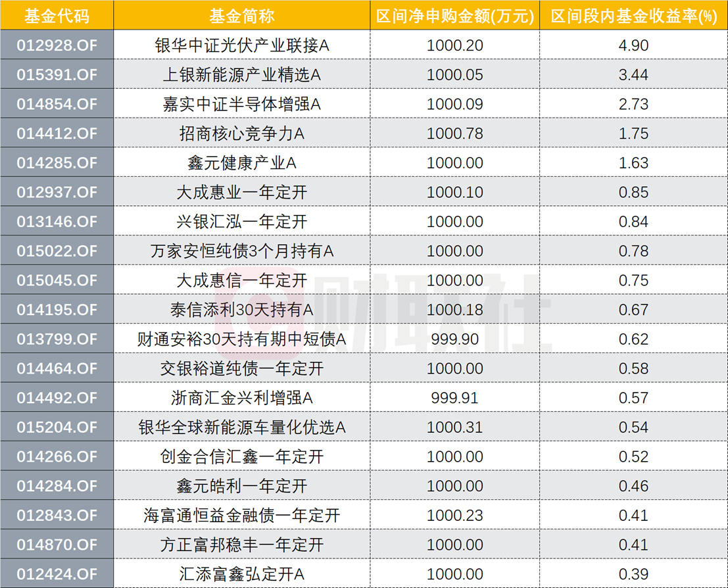
Task: Select fund name 大成惠信一年定开
Action: click(x=242, y=281)
